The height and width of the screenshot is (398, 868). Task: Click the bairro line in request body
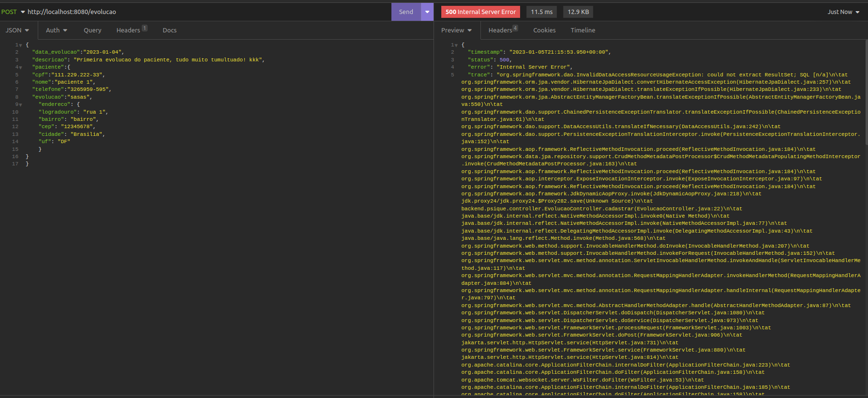coord(68,119)
